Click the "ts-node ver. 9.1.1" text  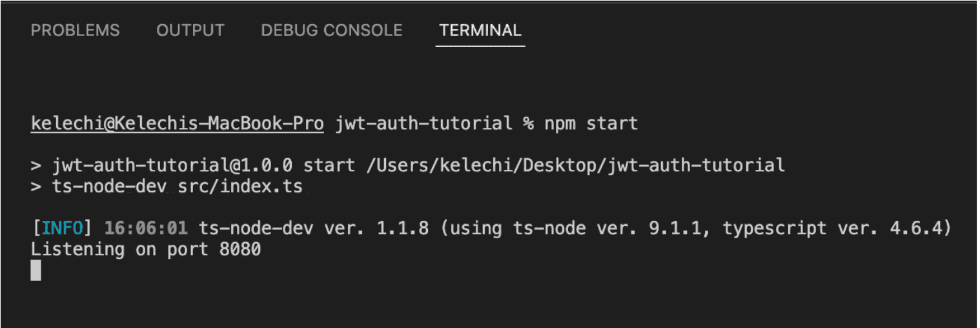pyautogui.click(x=612, y=228)
